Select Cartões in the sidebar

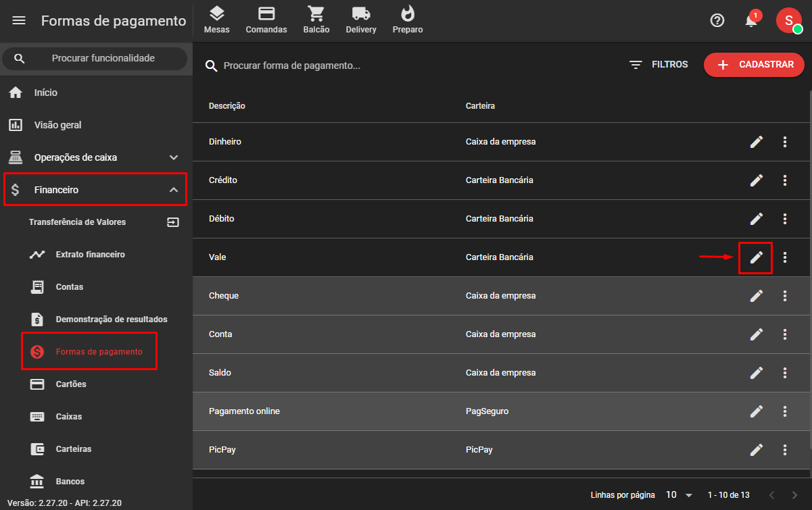[71, 384]
